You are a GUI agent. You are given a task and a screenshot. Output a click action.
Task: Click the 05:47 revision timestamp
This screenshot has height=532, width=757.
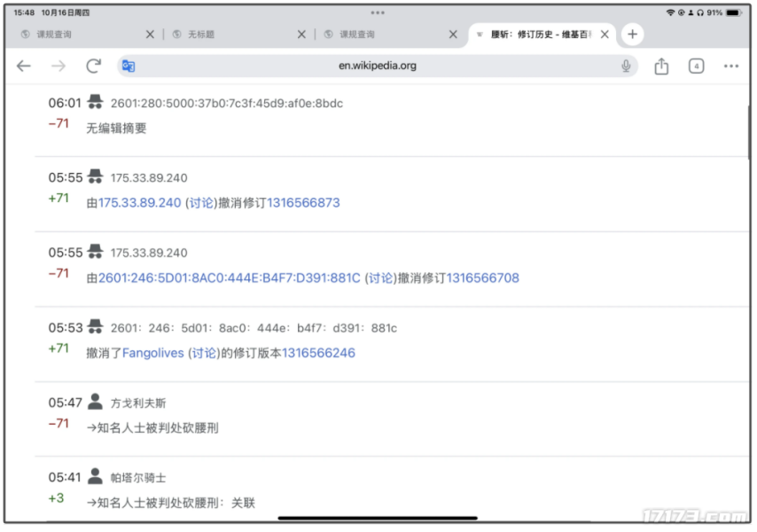point(65,403)
